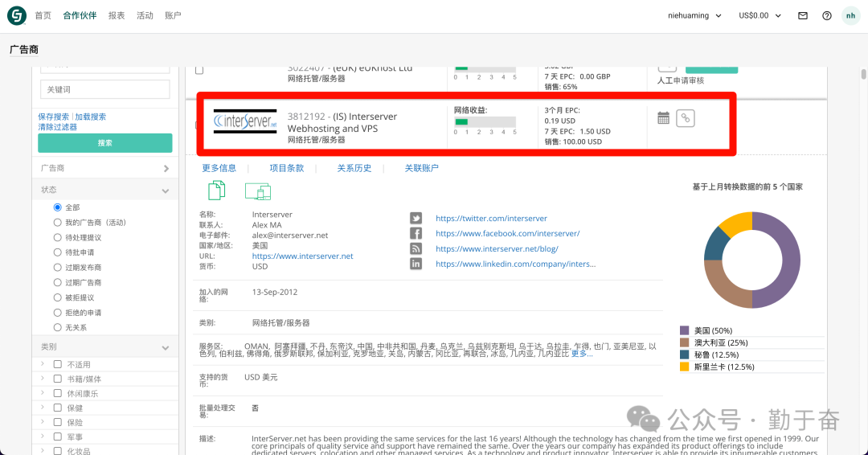Screen dimensions: 868x455
Task: Check the 保健 category checkbox
Action: (57, 408)
